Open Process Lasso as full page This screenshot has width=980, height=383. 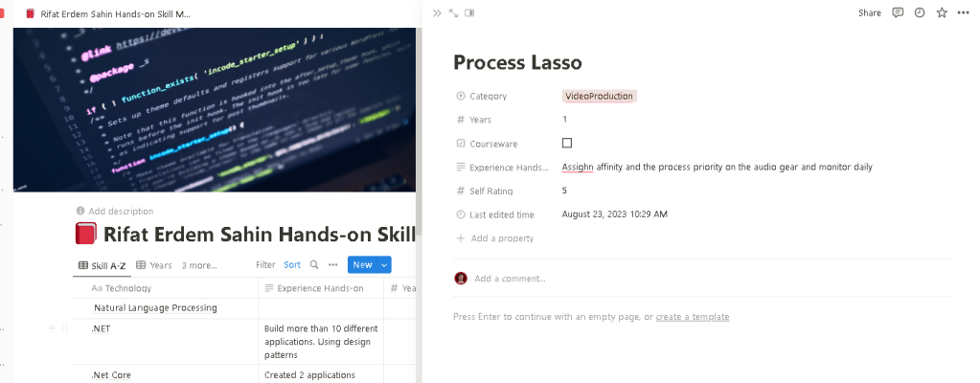453,12
